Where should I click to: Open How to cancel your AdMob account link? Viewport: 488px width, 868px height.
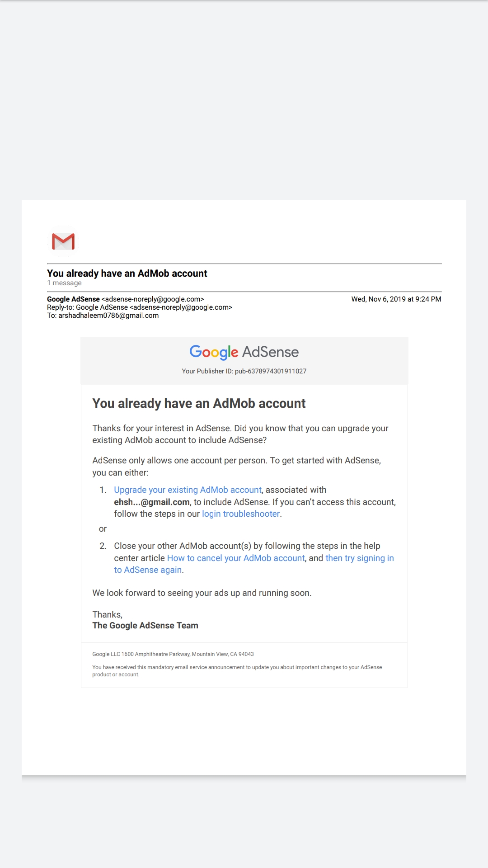[236, 558]
